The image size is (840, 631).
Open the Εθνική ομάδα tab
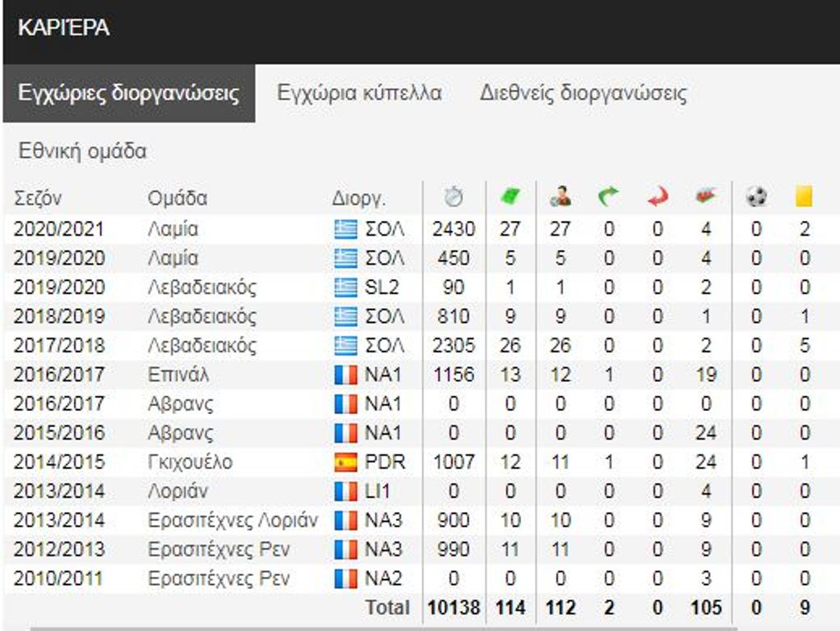coord(82,151)
